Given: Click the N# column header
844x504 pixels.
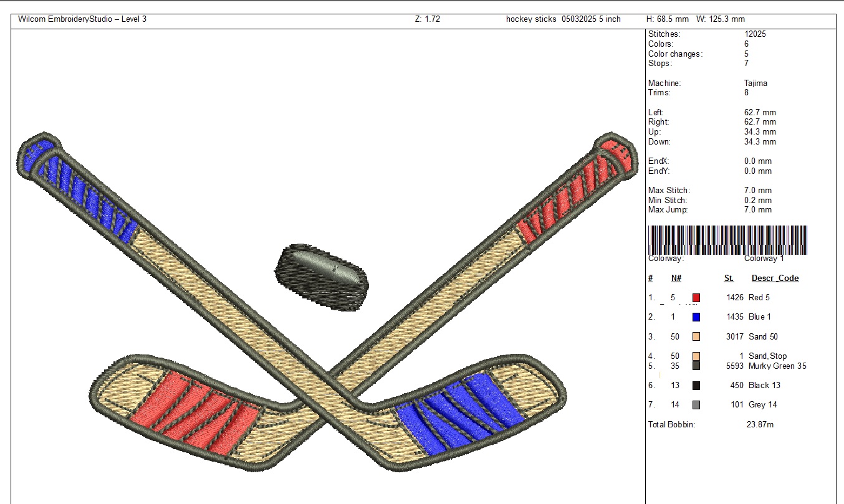Looking at the screenshot, I should pyautogui.click(x=676, y=278).
